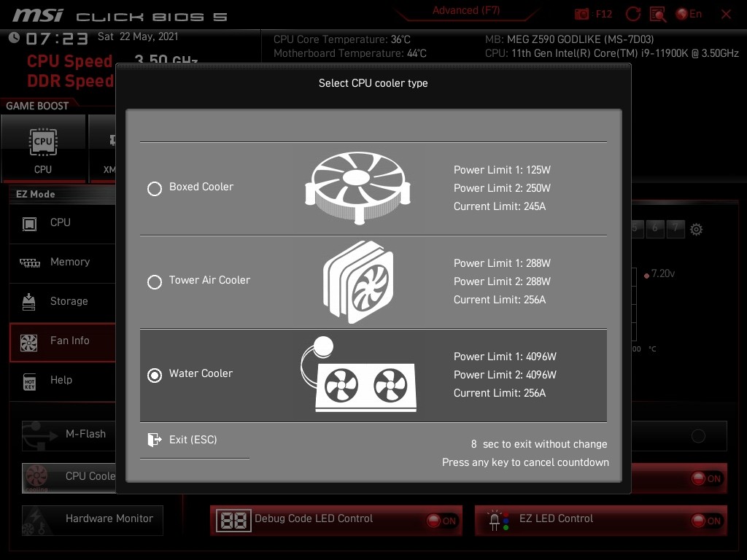Image resolution: width=747 pixels, height=560 pixels.
Task: Click the EZ LED lamp icon
Action: click(498, 521)
